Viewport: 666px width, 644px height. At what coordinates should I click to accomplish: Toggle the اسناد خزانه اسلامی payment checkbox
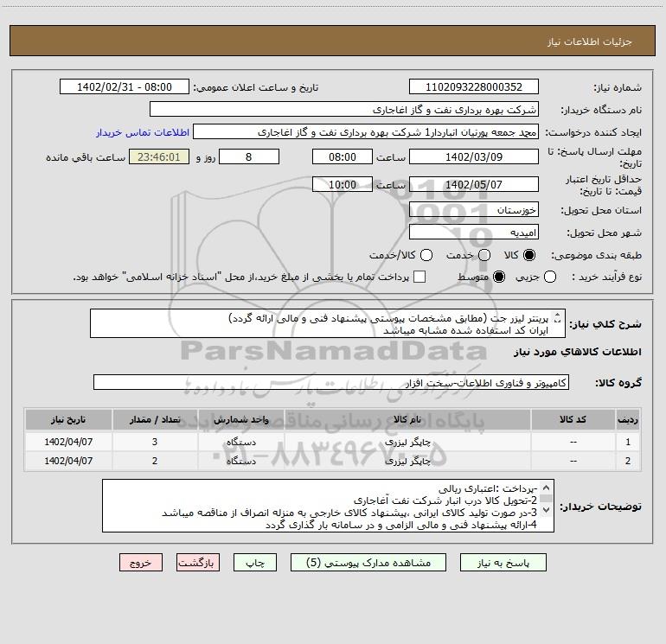[419, 277]
